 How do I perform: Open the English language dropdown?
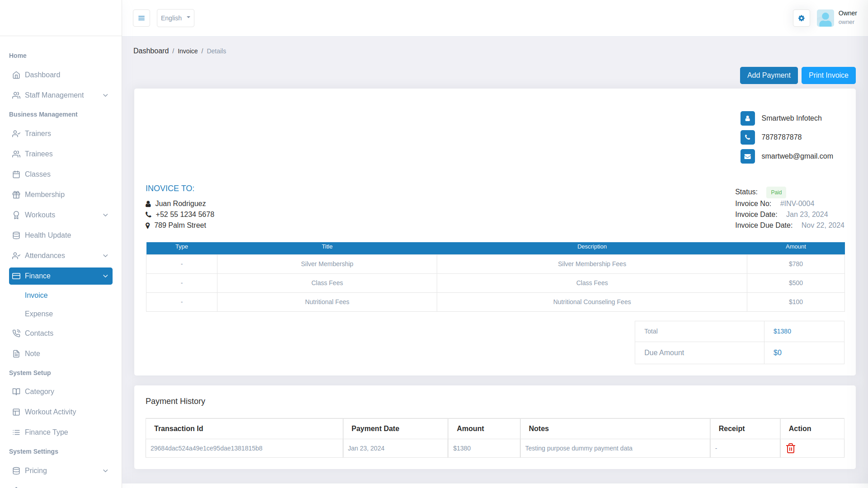tap(175, 18)
